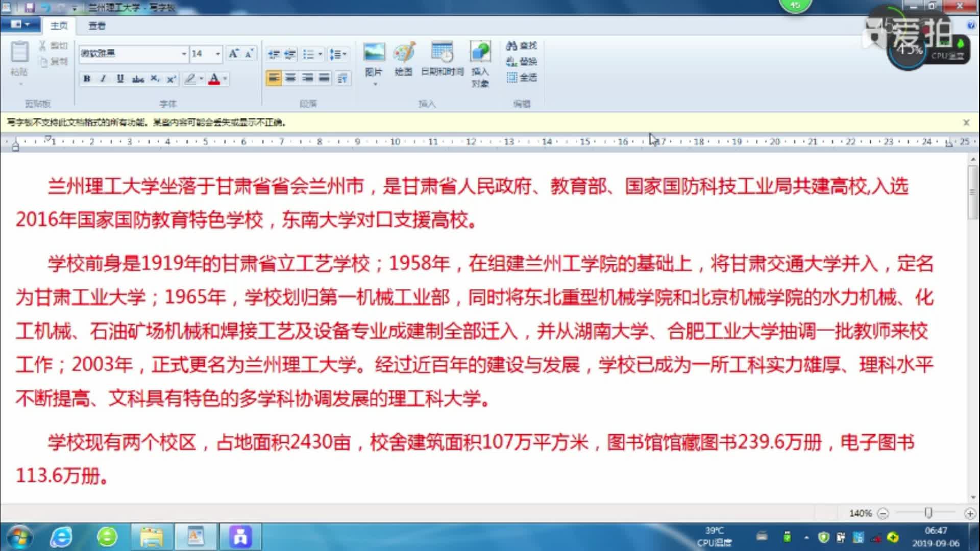Viewport: 980px width, 551px height.
Task: Click the increase indent icon
Action: click(x=290, y=54)
